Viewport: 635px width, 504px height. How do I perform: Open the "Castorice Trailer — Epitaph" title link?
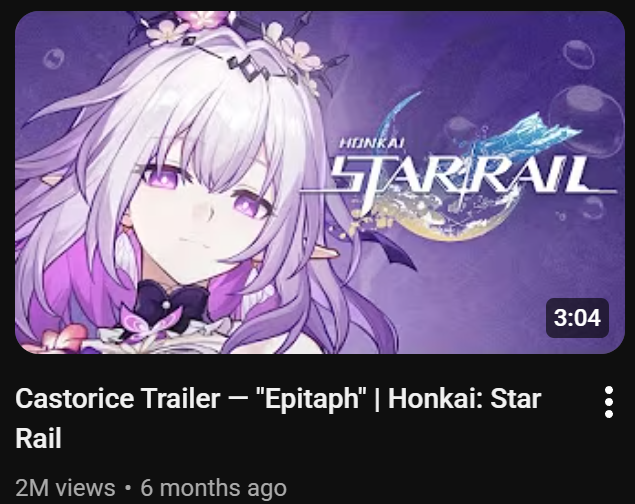tap(278, 418)
